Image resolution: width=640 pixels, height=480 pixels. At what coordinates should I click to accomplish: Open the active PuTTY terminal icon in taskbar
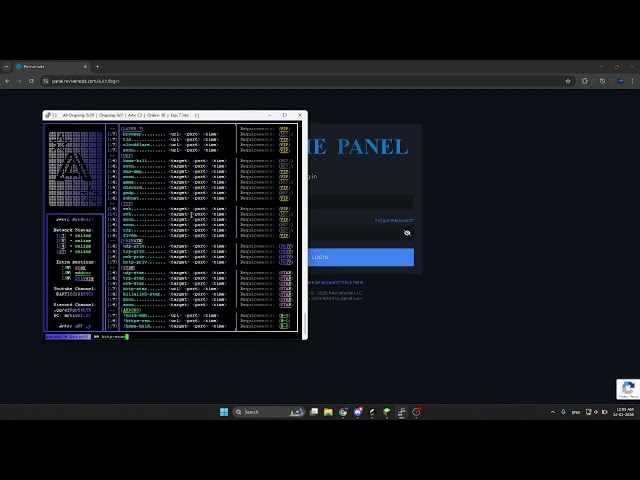(x=402, y=412)
